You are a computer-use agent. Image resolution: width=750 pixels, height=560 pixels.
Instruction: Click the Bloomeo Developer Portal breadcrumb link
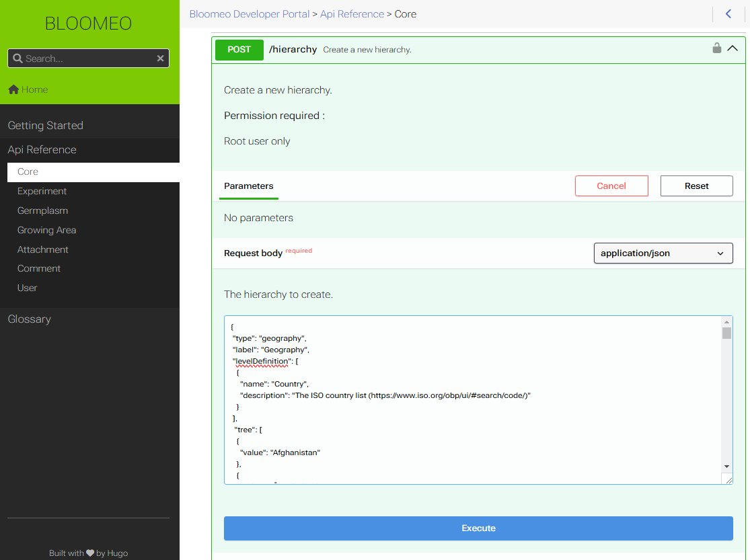pyautogui.click(x=250, y=14)
